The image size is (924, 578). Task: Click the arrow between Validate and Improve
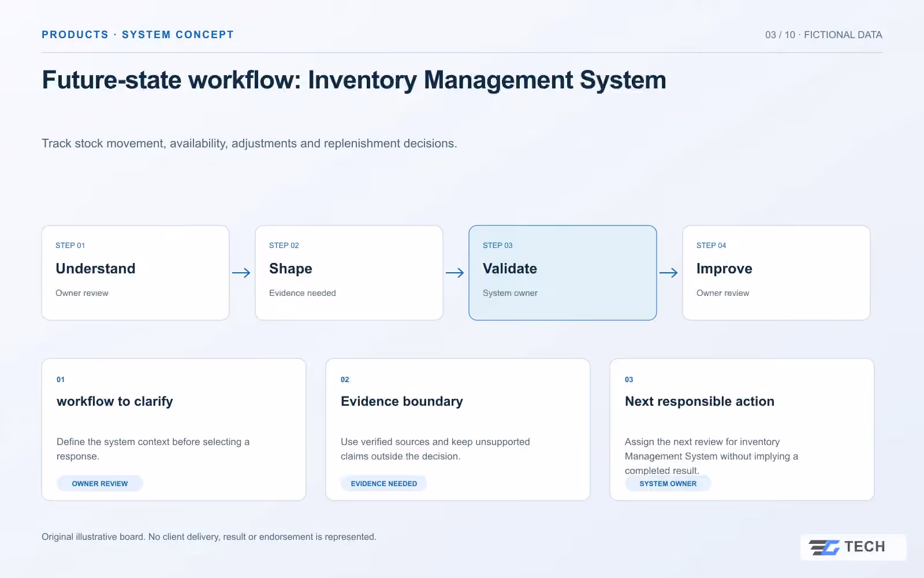(669, 273)
